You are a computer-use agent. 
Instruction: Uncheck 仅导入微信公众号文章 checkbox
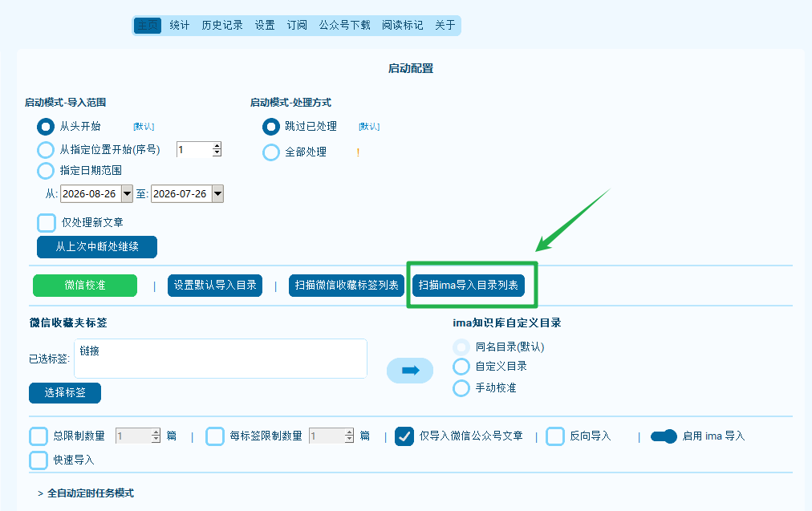404,436
